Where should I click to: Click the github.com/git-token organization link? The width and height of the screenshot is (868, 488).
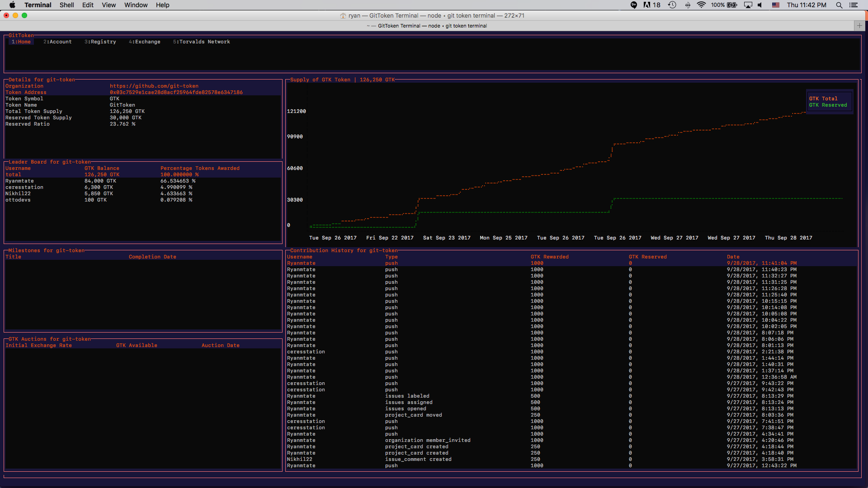pyautogui.click(x=154, y=86)
